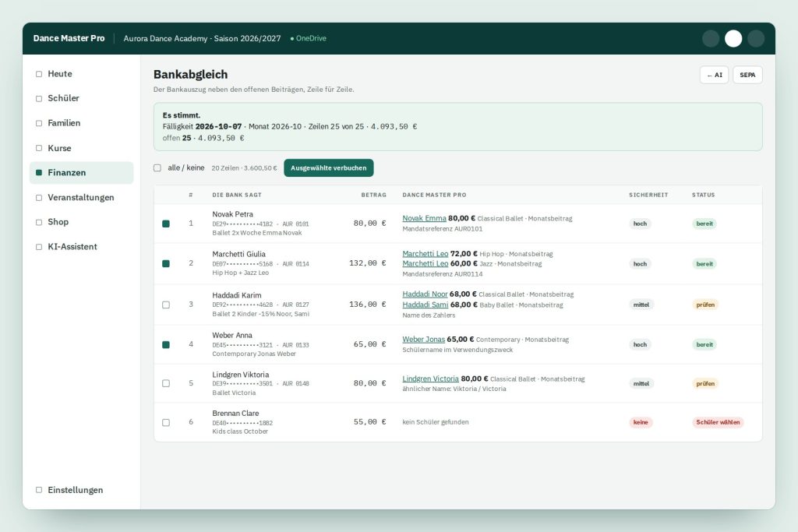Select Kurse in the sidebar

click(x=81, y=148)
